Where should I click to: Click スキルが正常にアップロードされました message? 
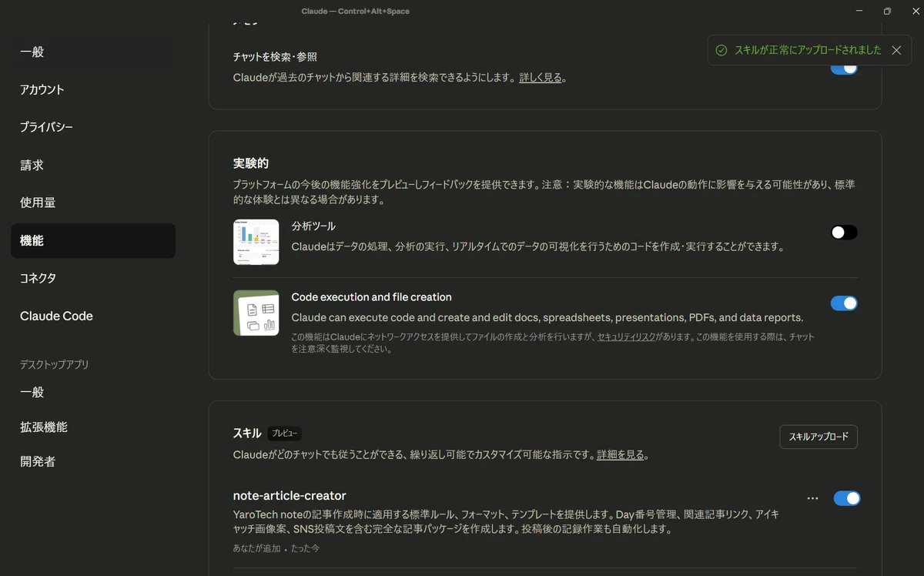(808, 50)
